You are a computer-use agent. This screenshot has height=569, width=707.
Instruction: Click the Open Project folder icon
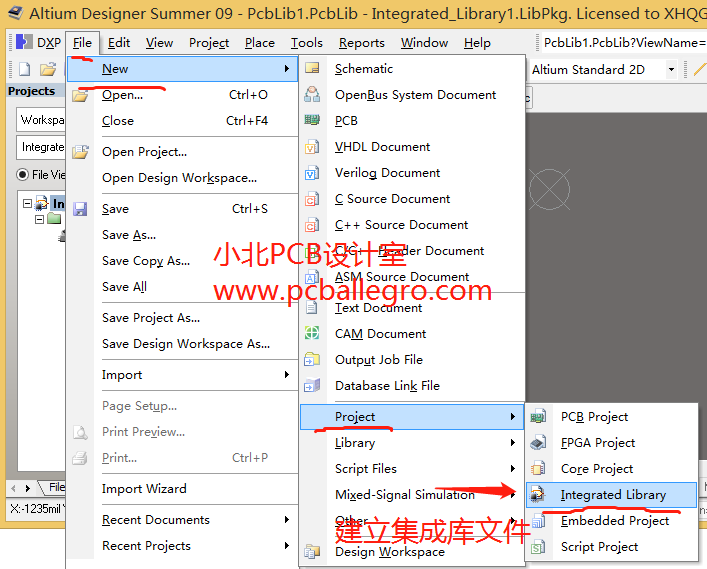click(x=80, y=151)
